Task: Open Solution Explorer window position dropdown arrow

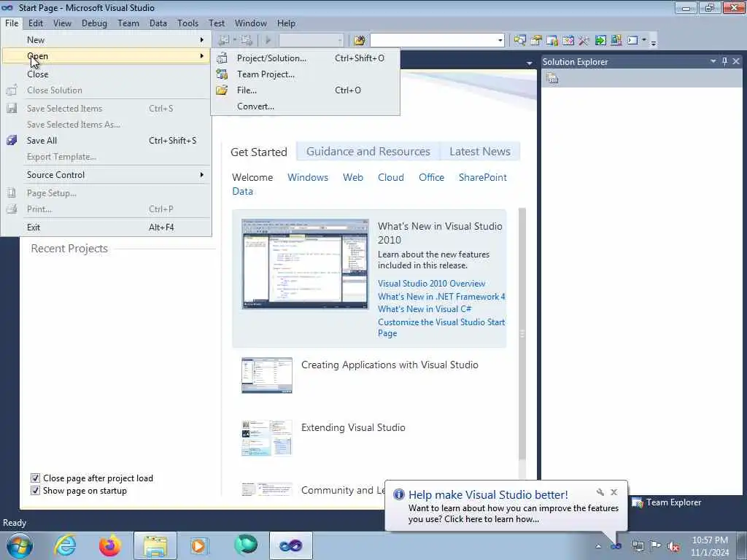Action: 713,61
